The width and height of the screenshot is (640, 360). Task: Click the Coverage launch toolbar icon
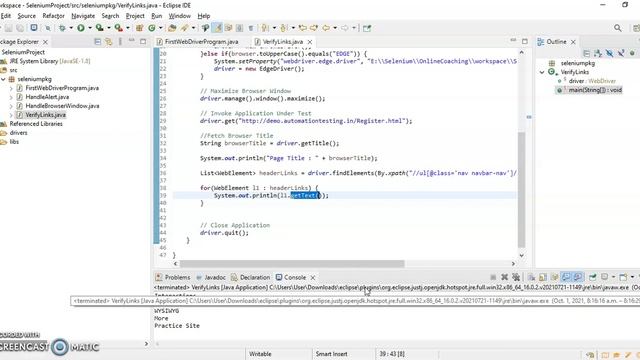[x=99, y=28]
